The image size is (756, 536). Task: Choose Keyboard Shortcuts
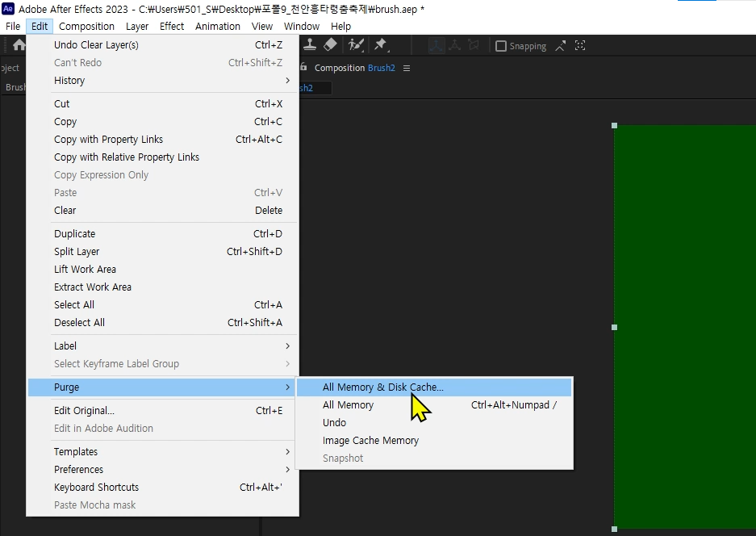tap(163, 488)
